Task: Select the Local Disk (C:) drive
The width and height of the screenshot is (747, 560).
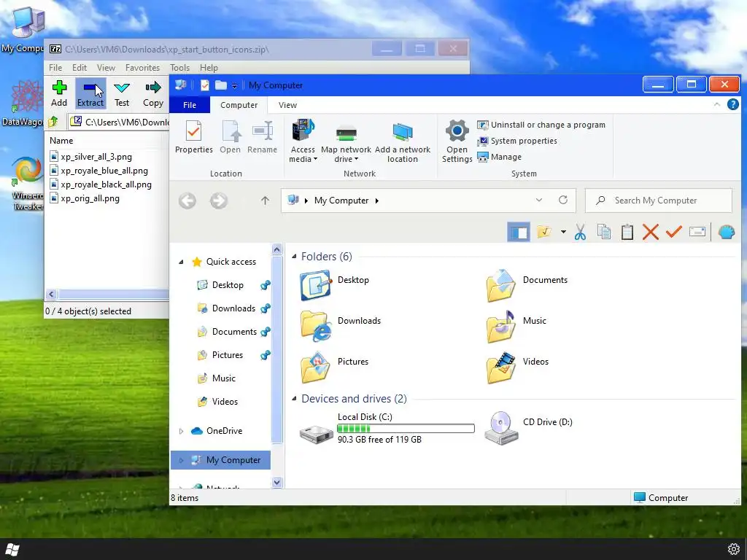Action: (387, 428)
